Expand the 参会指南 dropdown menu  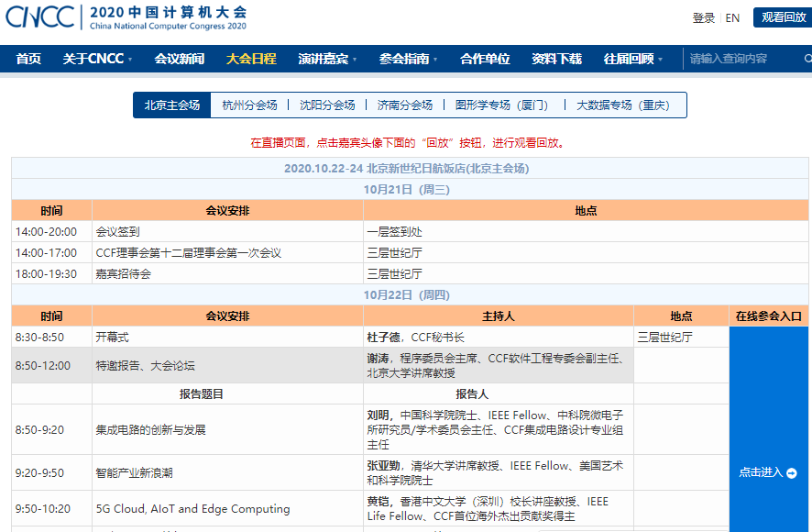click(408, 59)
